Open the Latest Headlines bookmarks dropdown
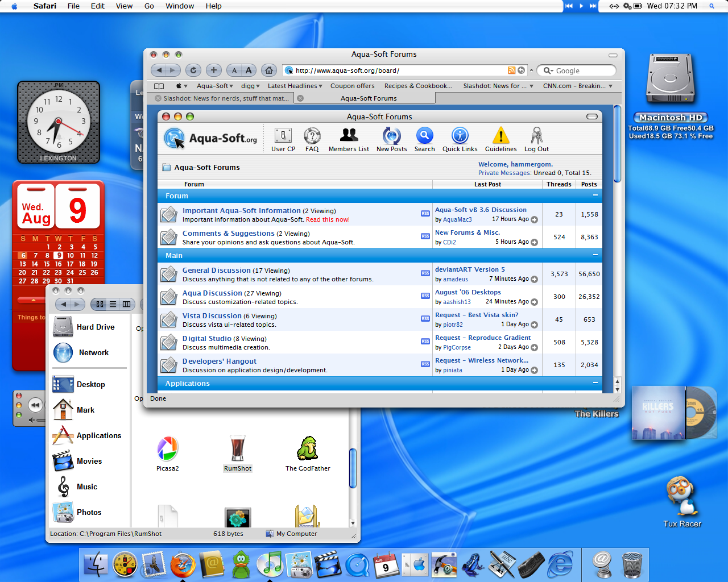Screen dimensions: 728x582 pyautogui.click(x=295, y=86)
